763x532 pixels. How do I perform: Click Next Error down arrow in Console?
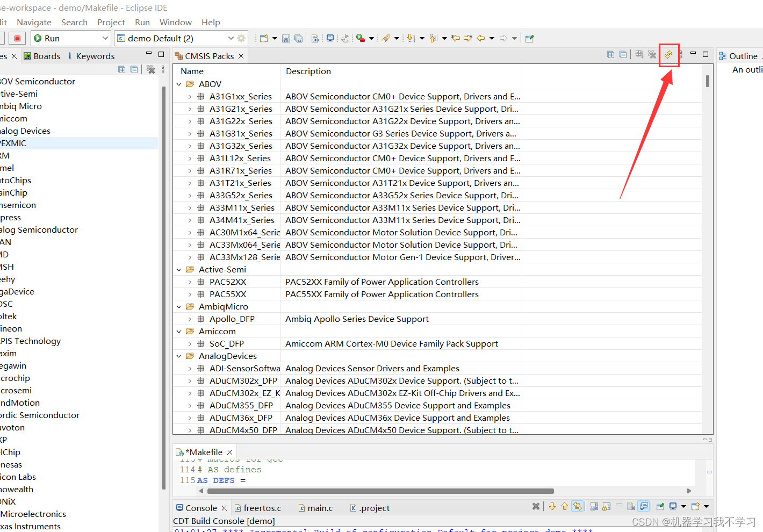[x=552, y=506]
